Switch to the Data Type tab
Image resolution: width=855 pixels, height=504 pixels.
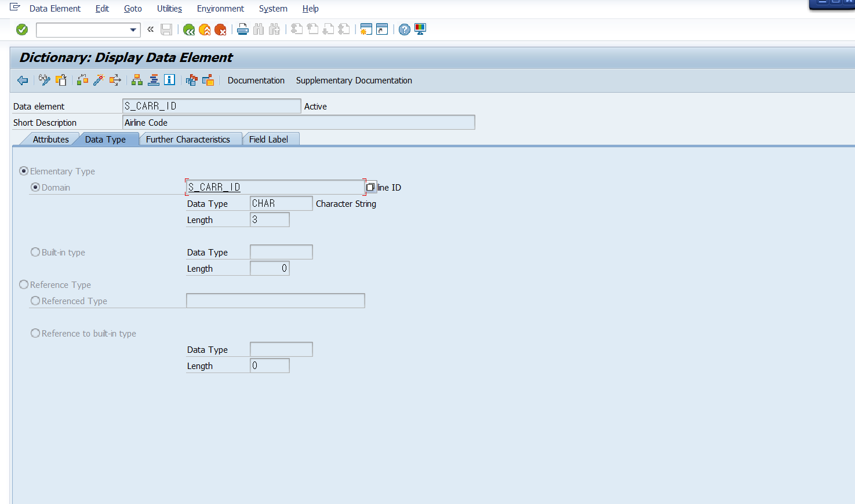[105, 139]
